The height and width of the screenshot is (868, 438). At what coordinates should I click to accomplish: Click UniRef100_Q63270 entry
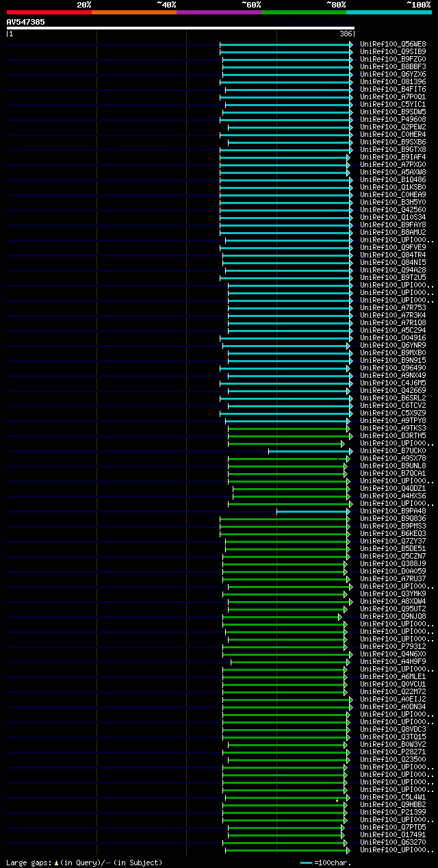coord(394,842)
